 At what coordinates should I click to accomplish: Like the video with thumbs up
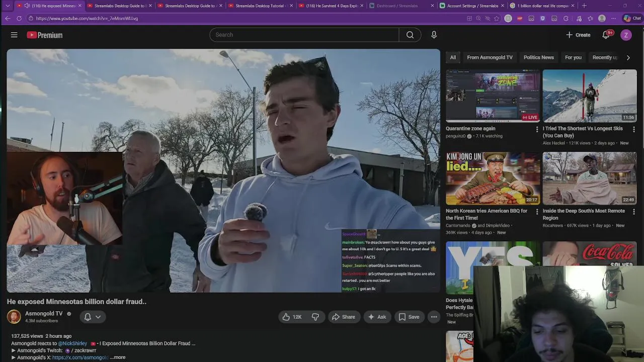click(x=292, y=317)
